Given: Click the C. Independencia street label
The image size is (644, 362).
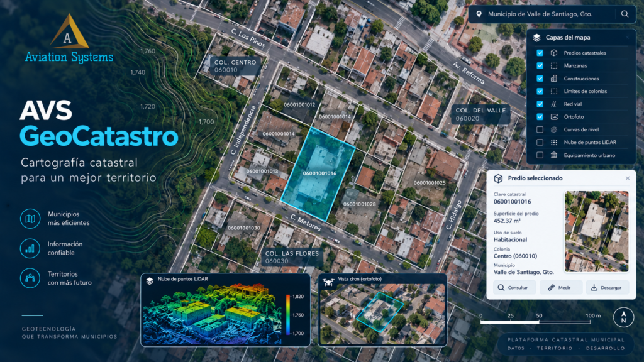Looking at the screenshot, I should pos(243,131).
